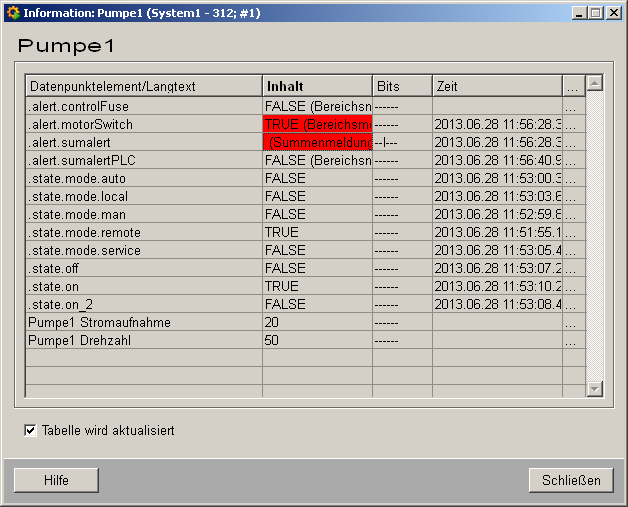Open the ellipsis cell of .state.on row
Viewport: 628px width, 507px height.
(x=574, y=286)
